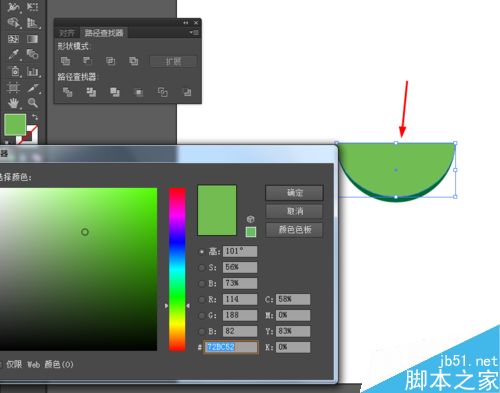
Task: Close the Pathfinder panel
Action: click(196, 23)
